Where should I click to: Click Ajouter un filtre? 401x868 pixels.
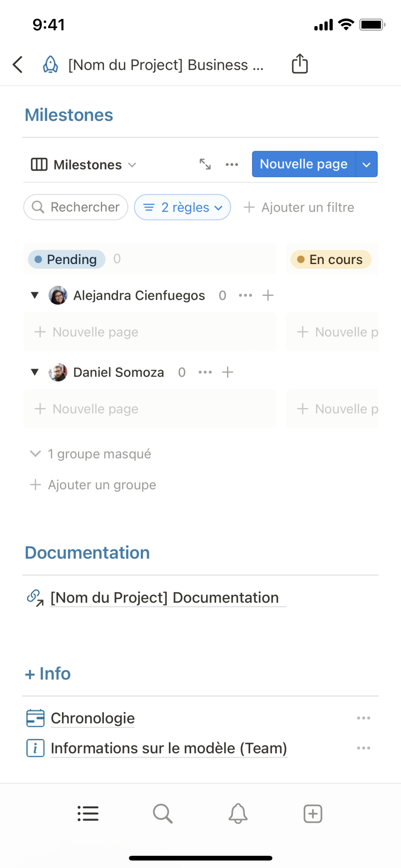click(299, 207)
